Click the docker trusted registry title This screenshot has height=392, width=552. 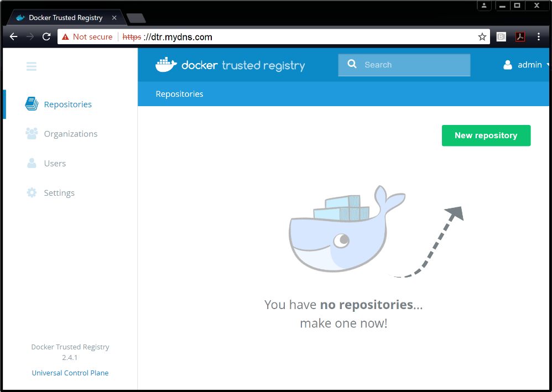click(x=243, y=65)
